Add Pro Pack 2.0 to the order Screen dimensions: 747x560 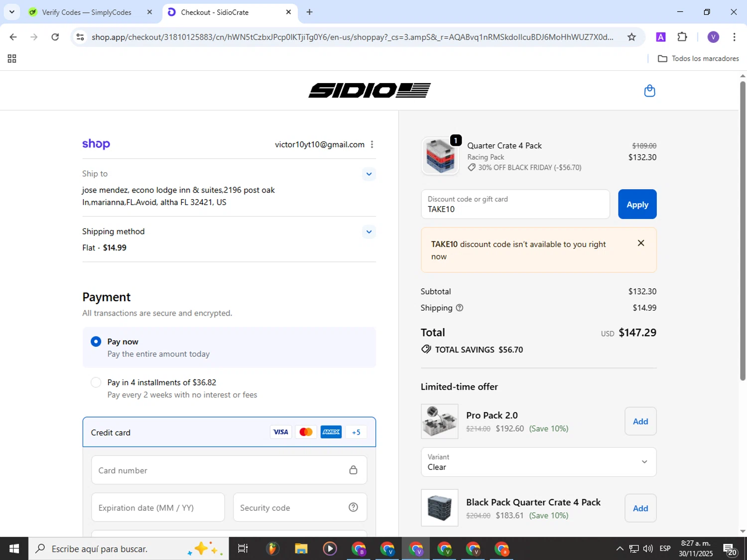click(x=640, y=421)
